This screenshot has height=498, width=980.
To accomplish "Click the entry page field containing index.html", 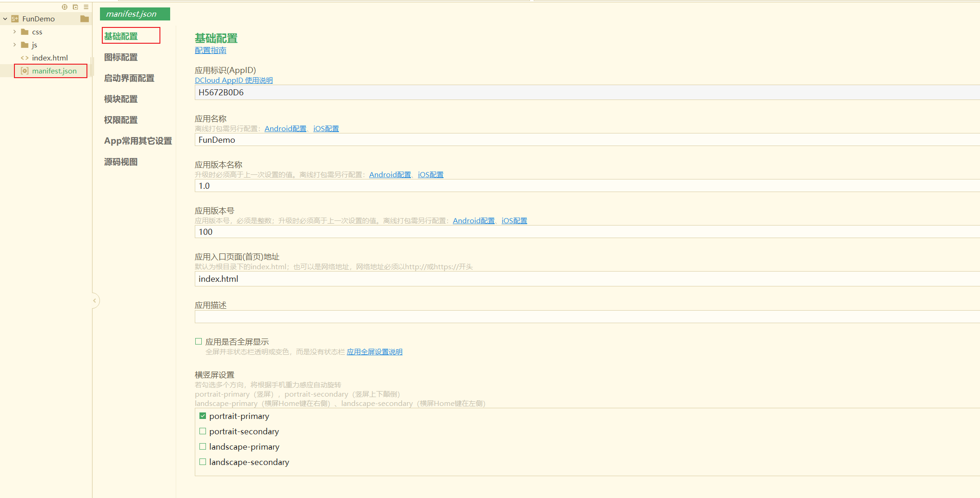I will [587, 279].
